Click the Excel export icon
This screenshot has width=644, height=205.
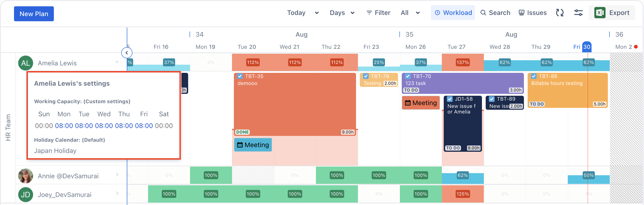click(599, 13)
